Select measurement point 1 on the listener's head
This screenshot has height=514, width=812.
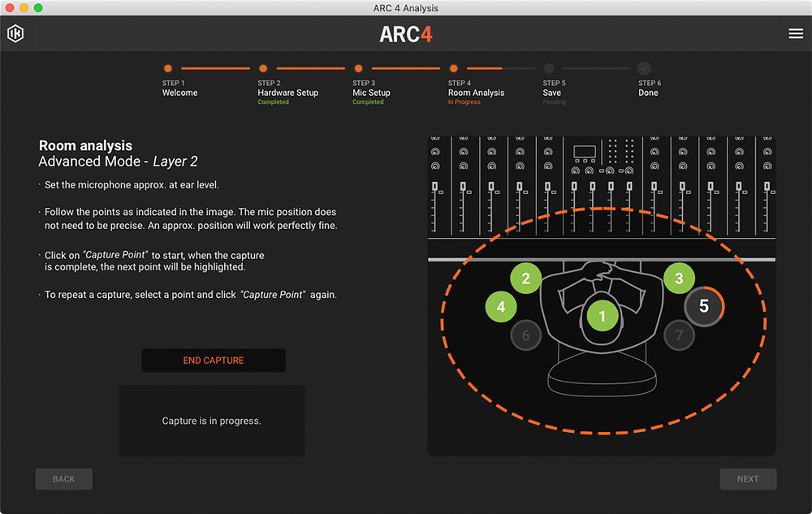[602, 315]
